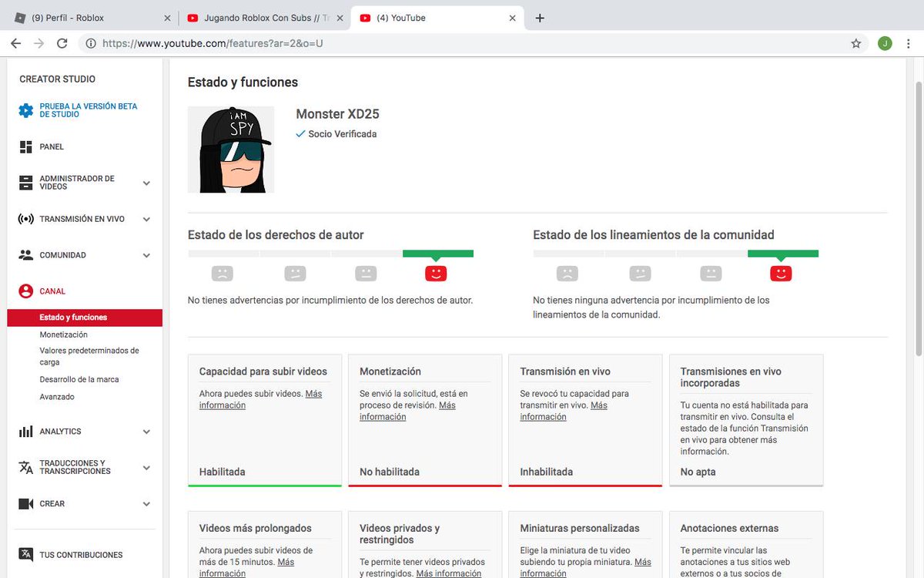The height and width of the screenshot is (578, 924).
Task: Click the Administrador de videos icon
Action: 26,183
